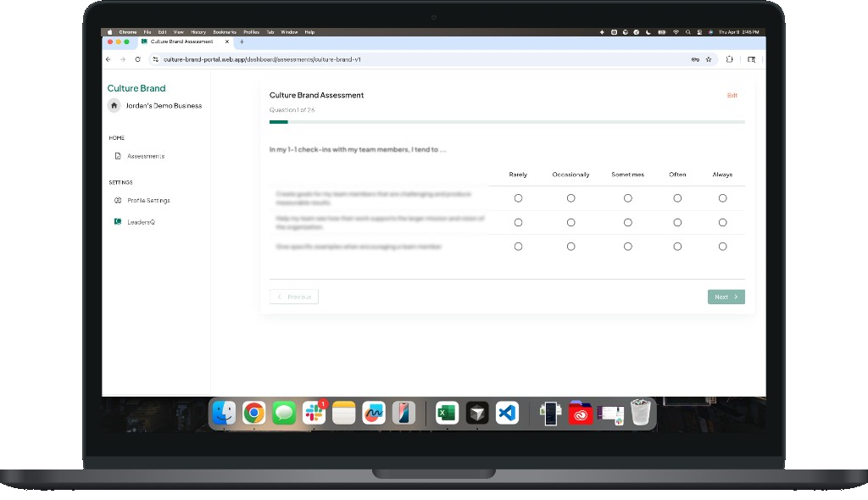
Task: Click the browser address bar
Action: [339, 59]
